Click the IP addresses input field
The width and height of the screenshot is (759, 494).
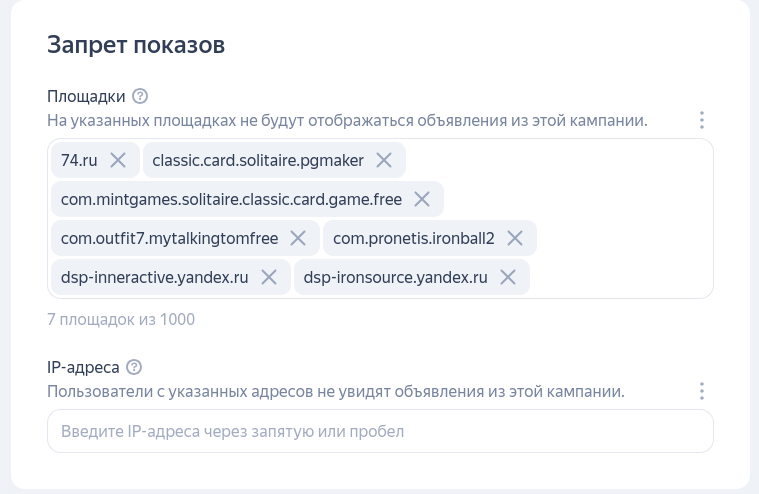[380, 431]
